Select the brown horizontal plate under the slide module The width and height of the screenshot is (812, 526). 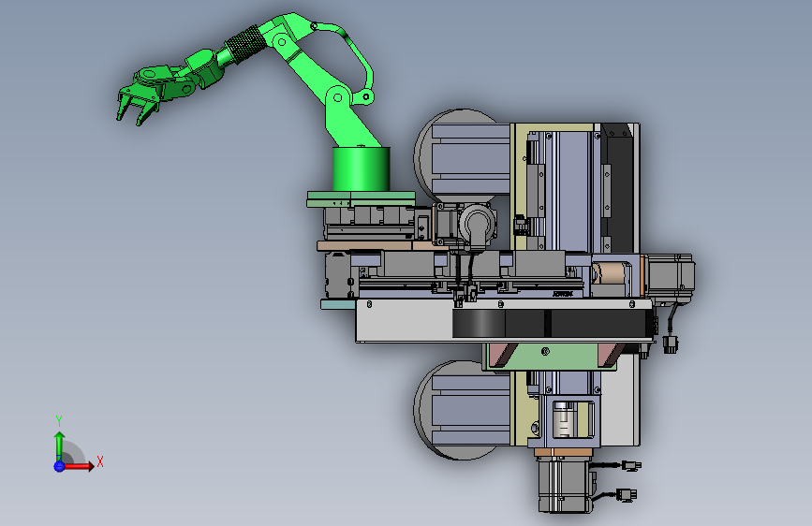pos(382,246)
